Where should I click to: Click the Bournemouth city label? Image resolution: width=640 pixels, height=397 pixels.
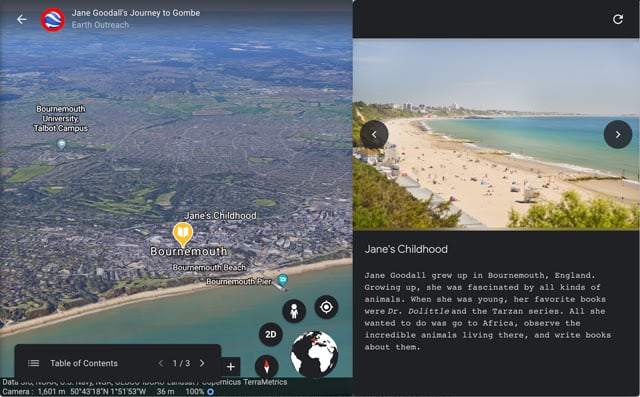click(x=189, y=251)
